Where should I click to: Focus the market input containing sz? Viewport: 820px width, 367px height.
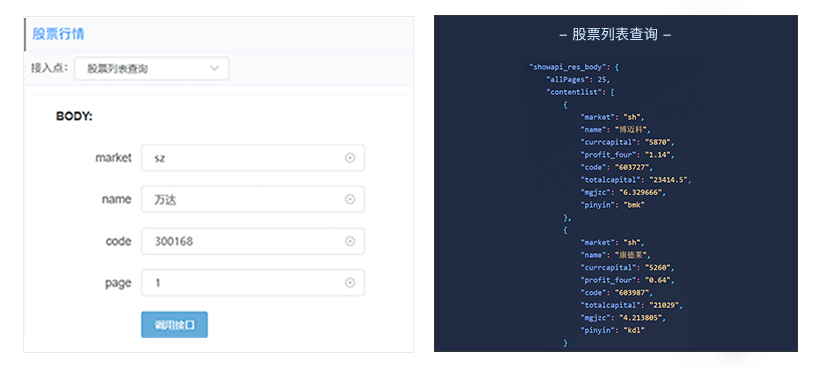(x=253, y=158)
